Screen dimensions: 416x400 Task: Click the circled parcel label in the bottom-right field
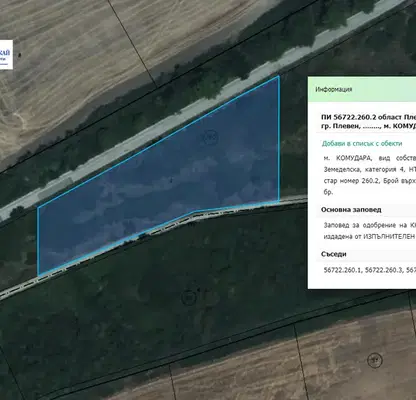tap(375, 360)
